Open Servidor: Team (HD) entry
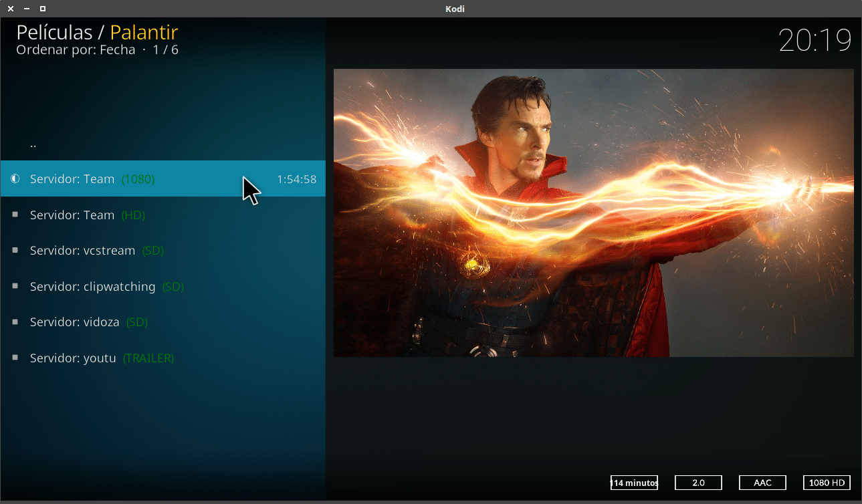 [163, 215]
